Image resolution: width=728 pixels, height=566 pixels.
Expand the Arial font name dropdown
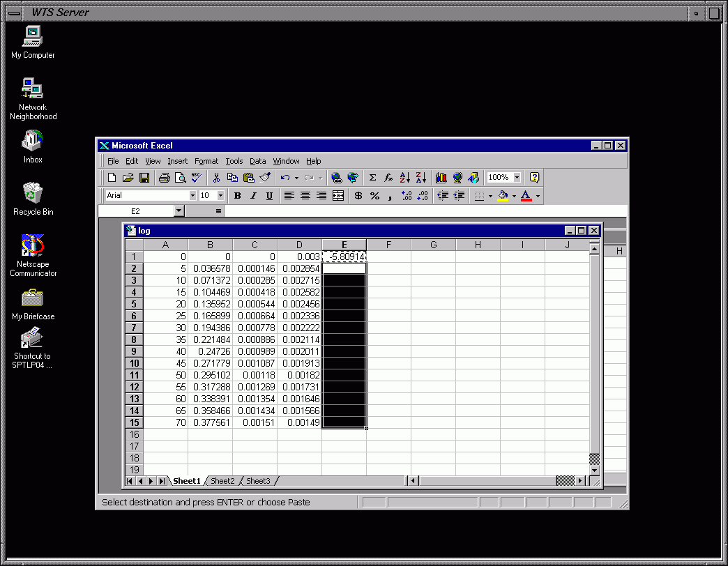[x=192, y=196]
